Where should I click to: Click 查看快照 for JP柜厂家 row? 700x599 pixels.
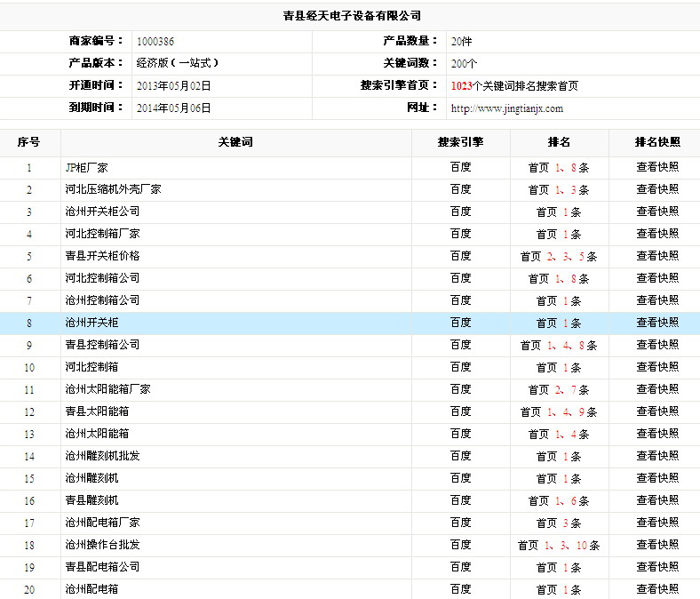pyautogui.click(x=657, y=167)
